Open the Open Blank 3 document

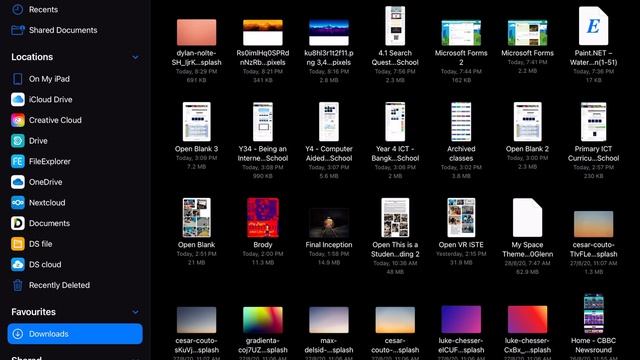196,122
